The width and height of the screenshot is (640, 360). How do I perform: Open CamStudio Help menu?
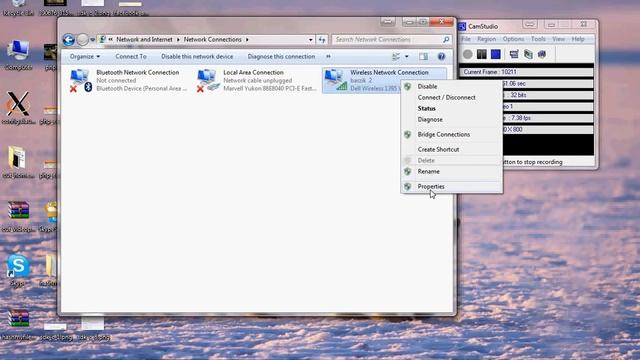[x=578, y=39]
